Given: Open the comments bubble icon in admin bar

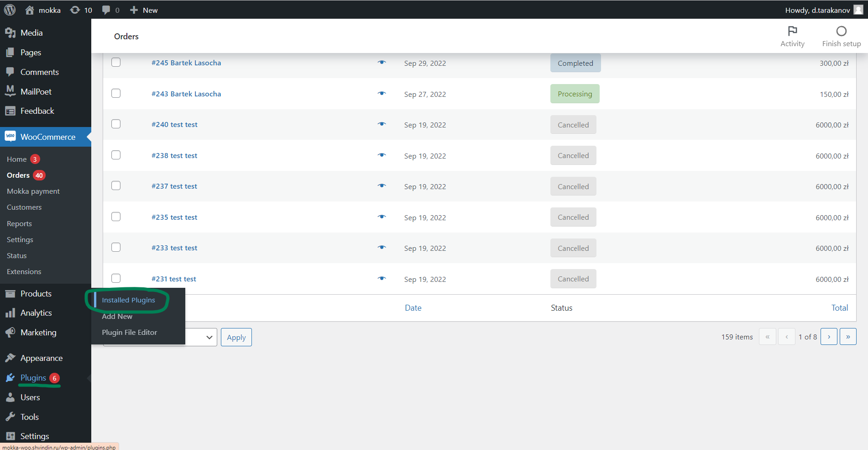Looking at the screenshot, I should (106, 10).
